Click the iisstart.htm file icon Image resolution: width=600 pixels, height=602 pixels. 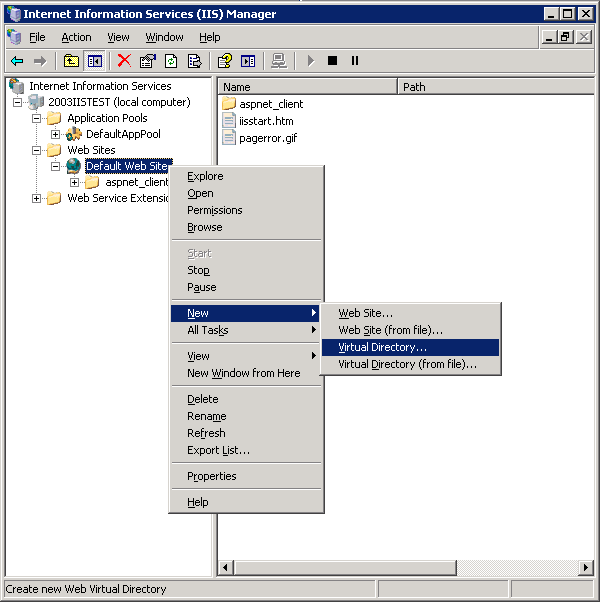(229, 121)
